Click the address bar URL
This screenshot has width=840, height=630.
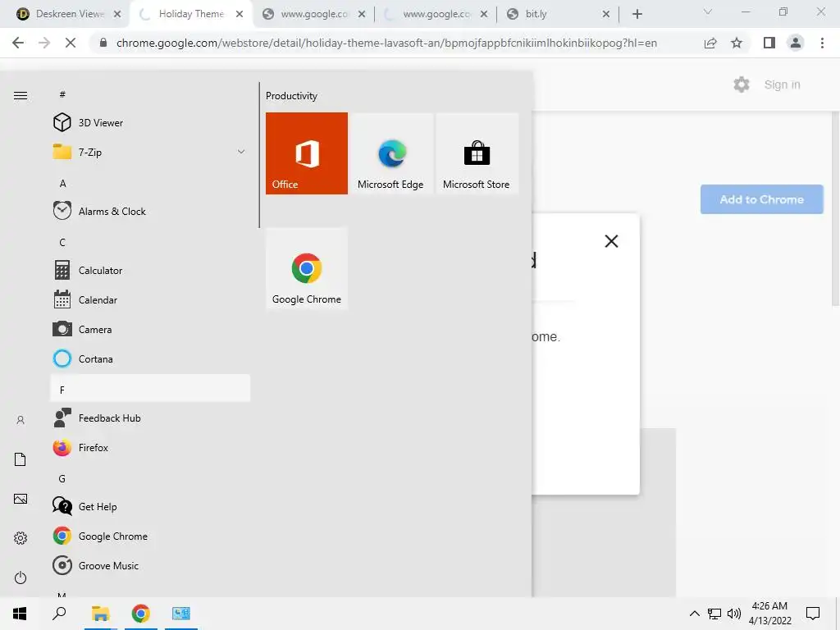point(387,43)
